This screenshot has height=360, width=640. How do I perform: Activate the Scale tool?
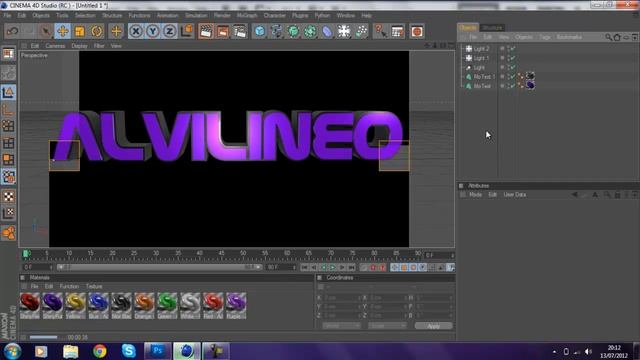pyautogui.click(x=80, y=31)
